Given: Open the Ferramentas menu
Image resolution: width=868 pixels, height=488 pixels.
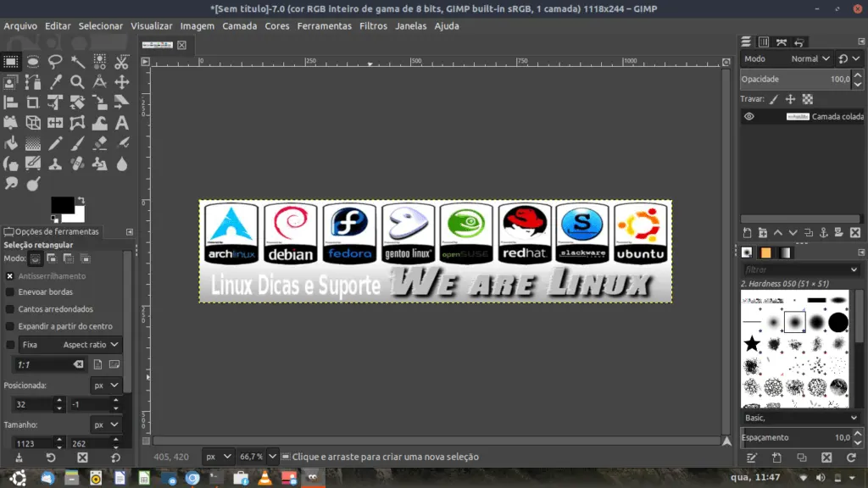Looking at the screenshot, I should [x=325, y=26].
